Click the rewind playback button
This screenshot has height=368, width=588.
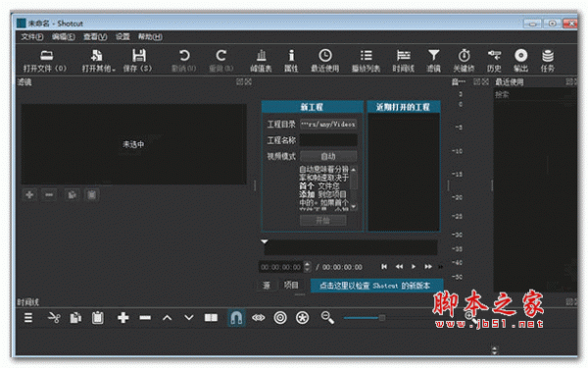click(x=399, y=267)
